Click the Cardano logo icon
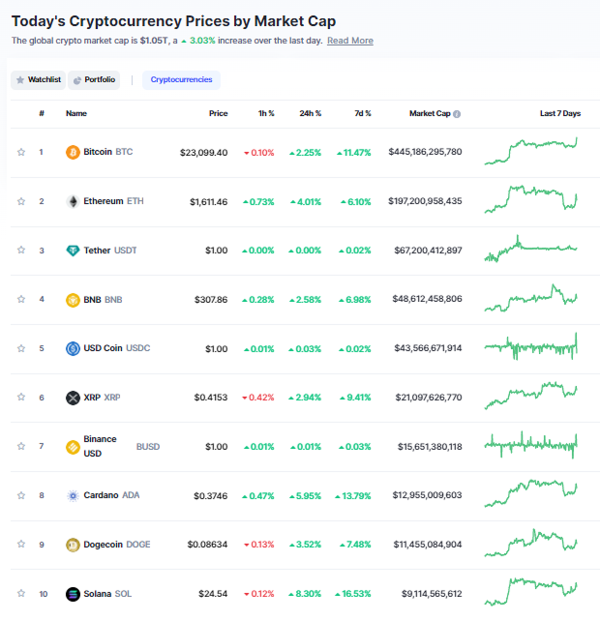 (72, 496)
